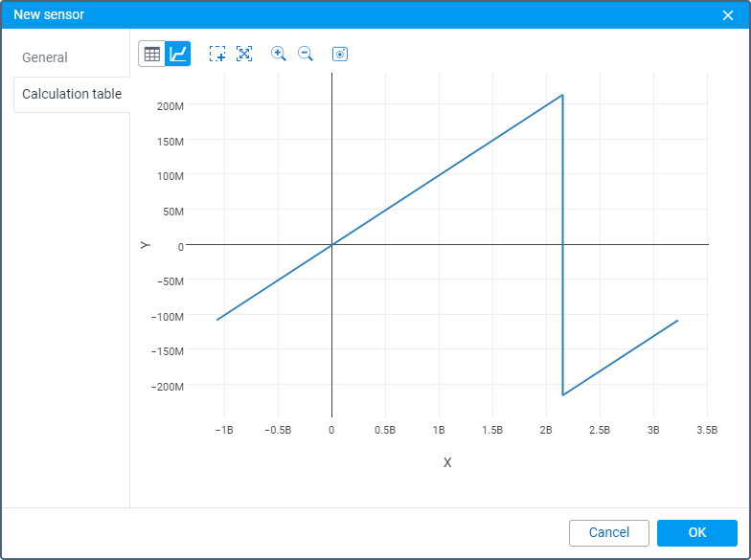This screenshot has height=560, width=751.
Task: Open the Calculation table tab
Action: tap(72, 94)
